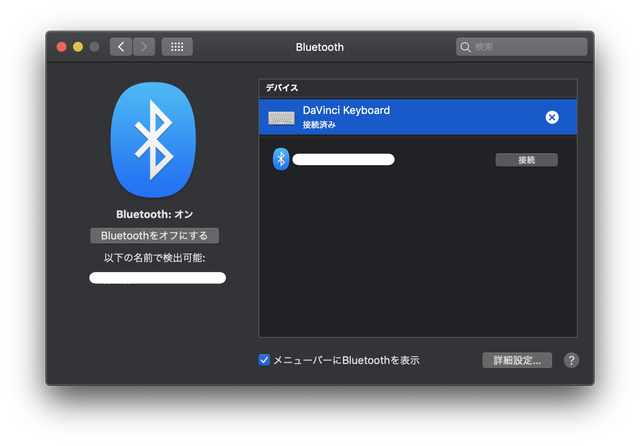Remove DaVinci Keyboard with the X button
The width and height of the screenshot is (640, 446).
pyautogui.click(x=552, y=118)
